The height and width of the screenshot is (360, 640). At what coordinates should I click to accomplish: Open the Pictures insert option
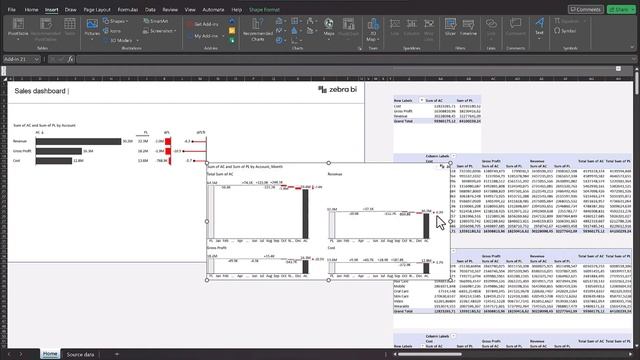coord(92,28)
